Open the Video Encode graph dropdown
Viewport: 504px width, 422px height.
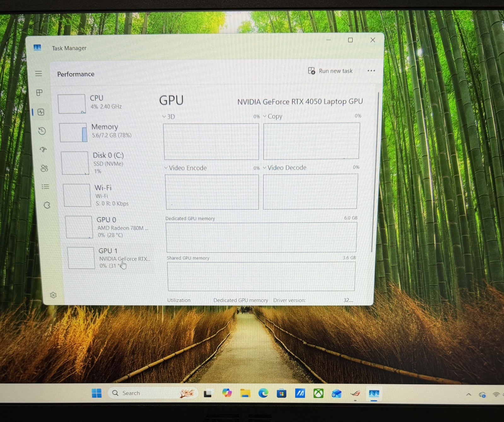click(185, 168)
